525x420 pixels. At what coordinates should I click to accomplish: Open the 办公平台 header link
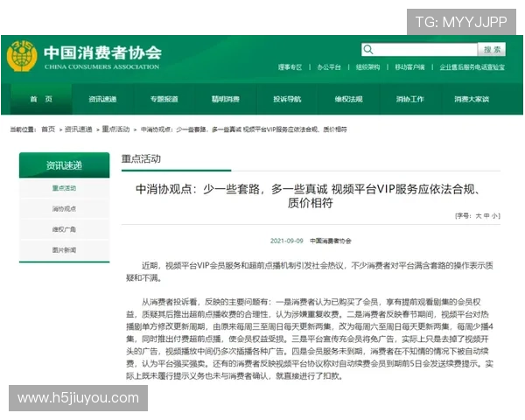tap(329, 67)
